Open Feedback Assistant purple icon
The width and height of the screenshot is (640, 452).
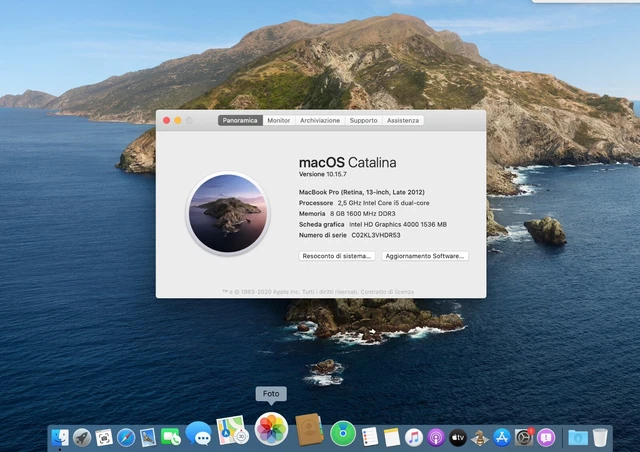(x=546, y=438)
